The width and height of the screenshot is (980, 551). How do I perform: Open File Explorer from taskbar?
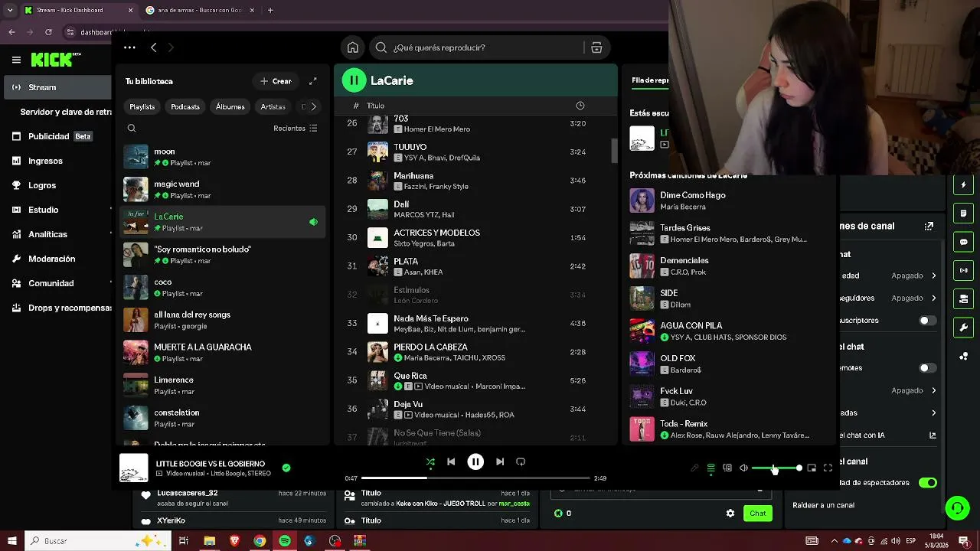click(x=210, y=541)
